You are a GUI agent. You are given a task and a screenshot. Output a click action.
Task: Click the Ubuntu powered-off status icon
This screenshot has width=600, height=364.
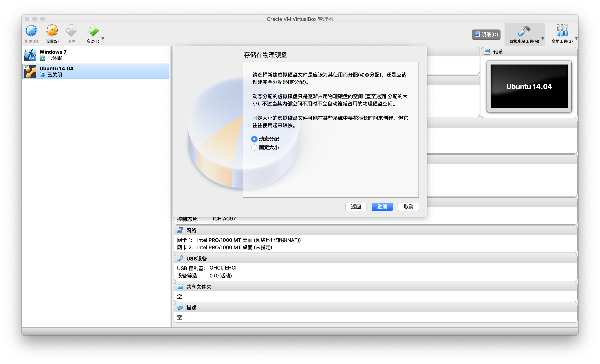pyautogui.click(x=43, y=75)
